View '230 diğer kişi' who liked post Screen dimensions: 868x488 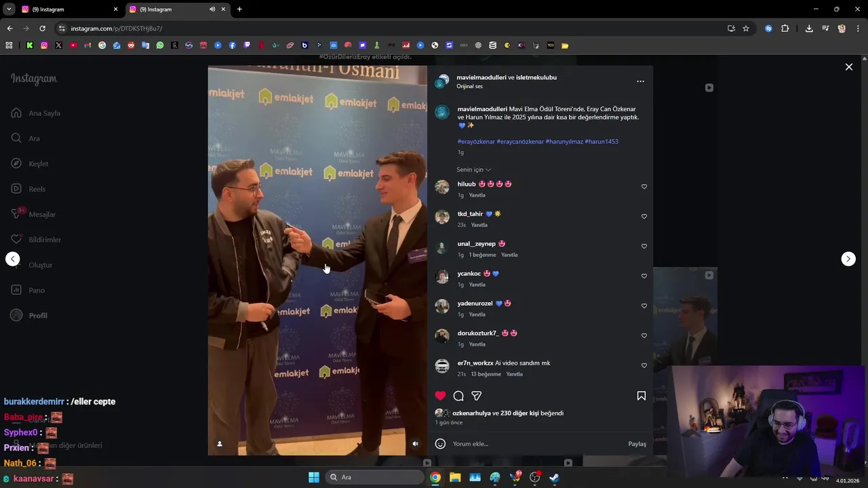(519, 413)
